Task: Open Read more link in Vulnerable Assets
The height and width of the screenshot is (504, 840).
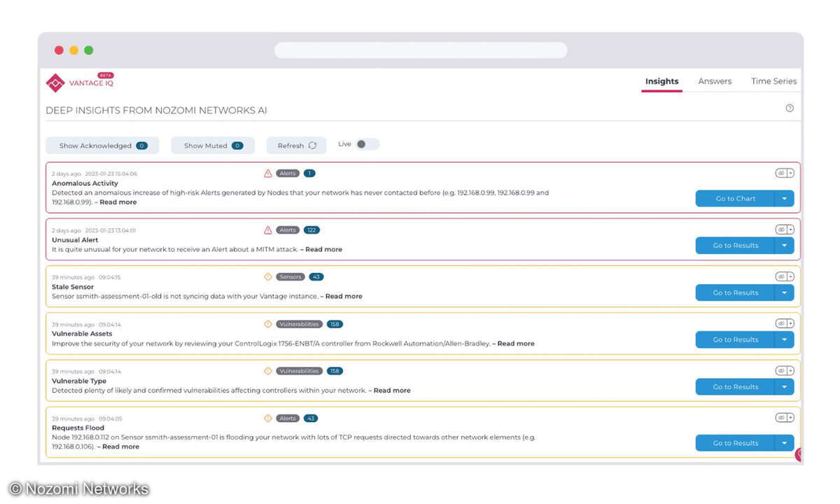Action: (516, 344)
